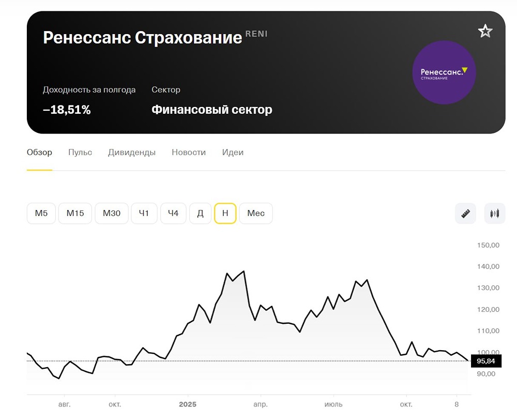Viewport: 517px width, 420px height.
Task: View the Идеи tab
Action: pyautogui.click(x=233, y=153)
